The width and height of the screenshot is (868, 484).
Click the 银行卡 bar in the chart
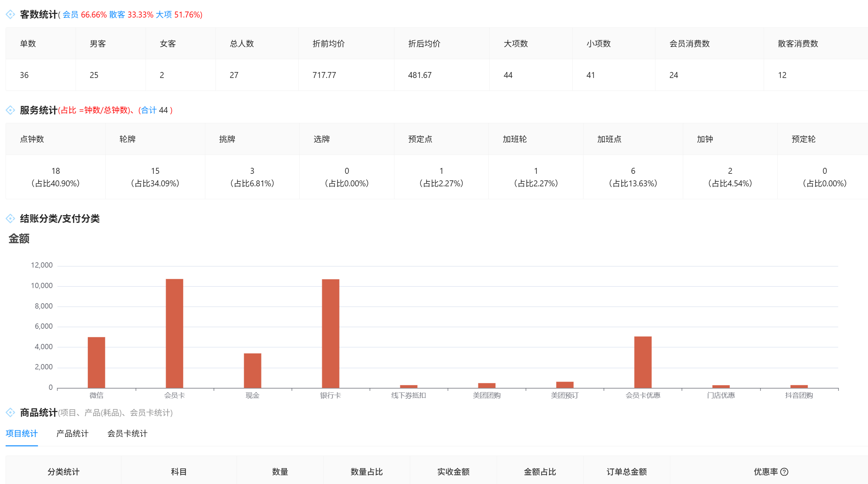click(330, 333)
